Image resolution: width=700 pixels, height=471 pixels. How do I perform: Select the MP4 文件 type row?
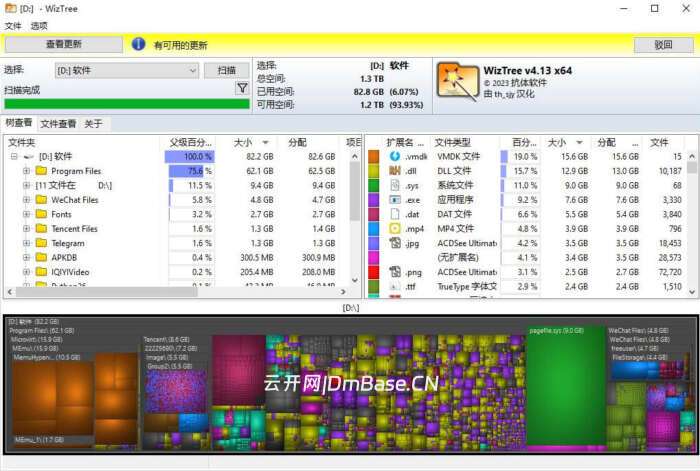[529, 229]
